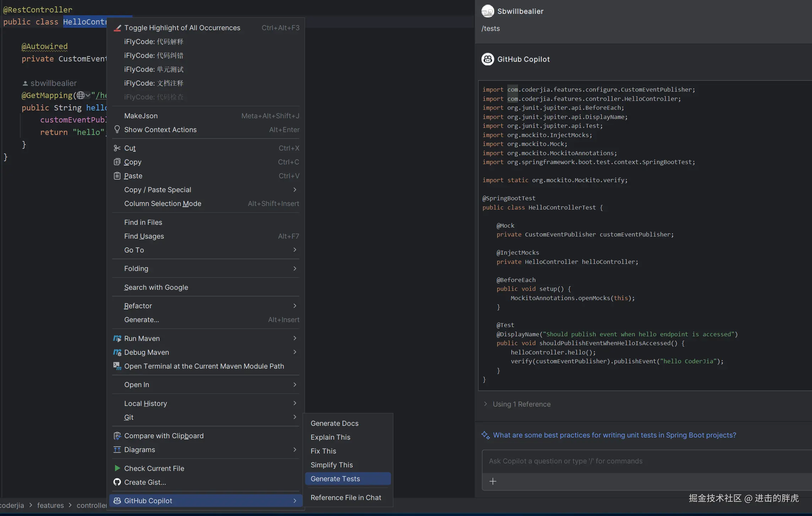Click the Create Gist GitHub icon
Image resolution: width=812 pixels, height=516 pixels.
click(x=117, y=482)
